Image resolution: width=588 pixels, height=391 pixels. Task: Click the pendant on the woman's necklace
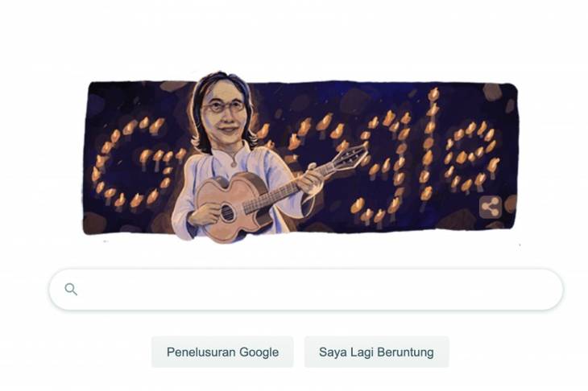point(234,164)
